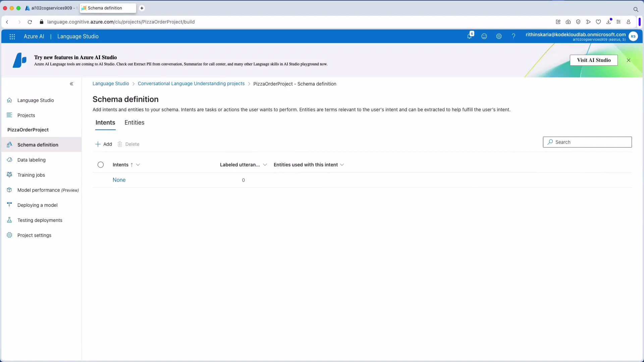Switch to the Entities tab
The image size is (644, 362).
134,122
